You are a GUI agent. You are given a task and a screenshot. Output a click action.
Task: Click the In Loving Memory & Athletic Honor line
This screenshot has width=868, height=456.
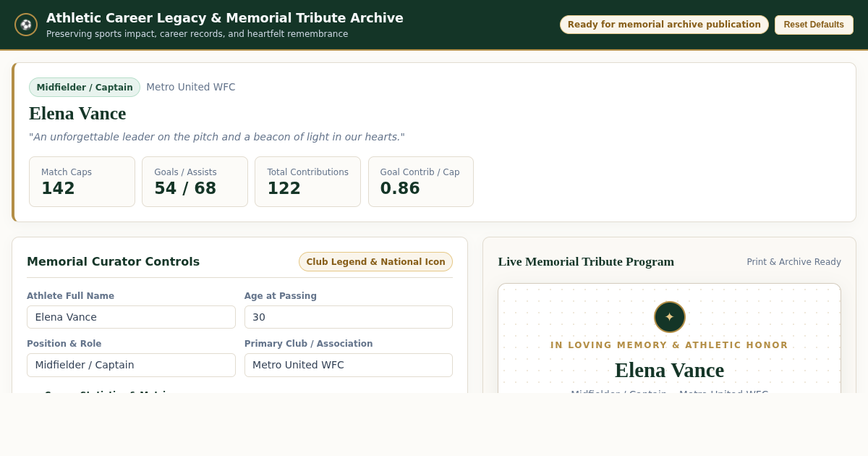coord(669,345)
